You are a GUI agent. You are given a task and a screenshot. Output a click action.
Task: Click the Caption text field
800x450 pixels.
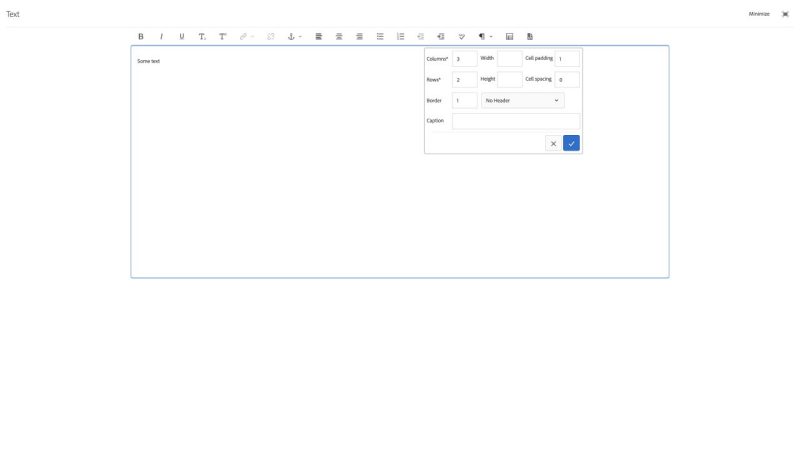pos(516,121)
